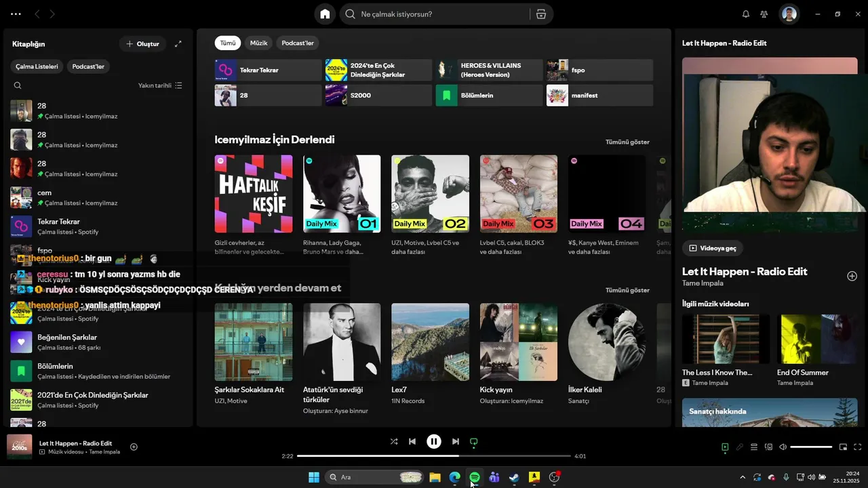Open the user profile avatar menu
Screen dimensions: 868x488
789,14
